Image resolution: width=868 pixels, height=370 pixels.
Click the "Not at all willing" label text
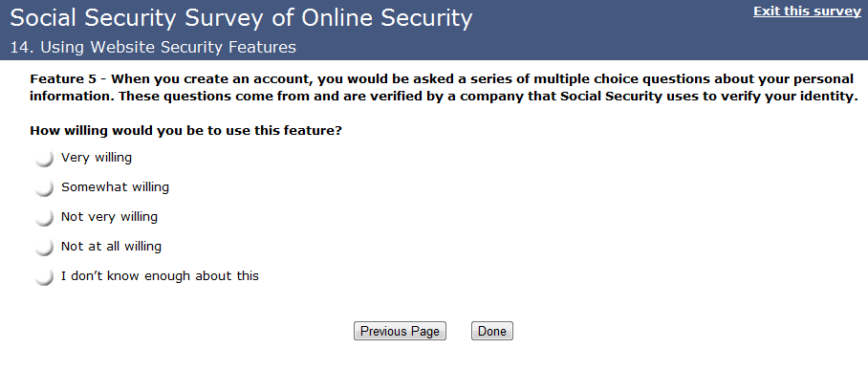(111, 247)
